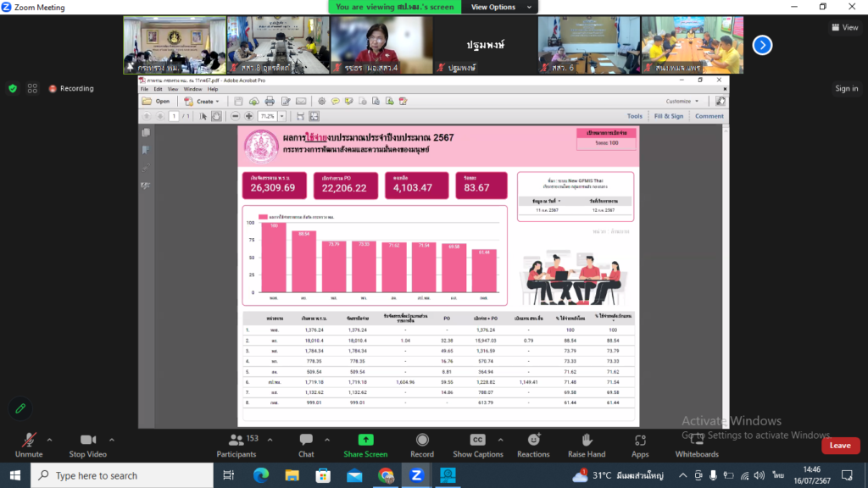868x488 pixels.
Task: Click the 71.2% zoom level field
Action: [268, 116]
